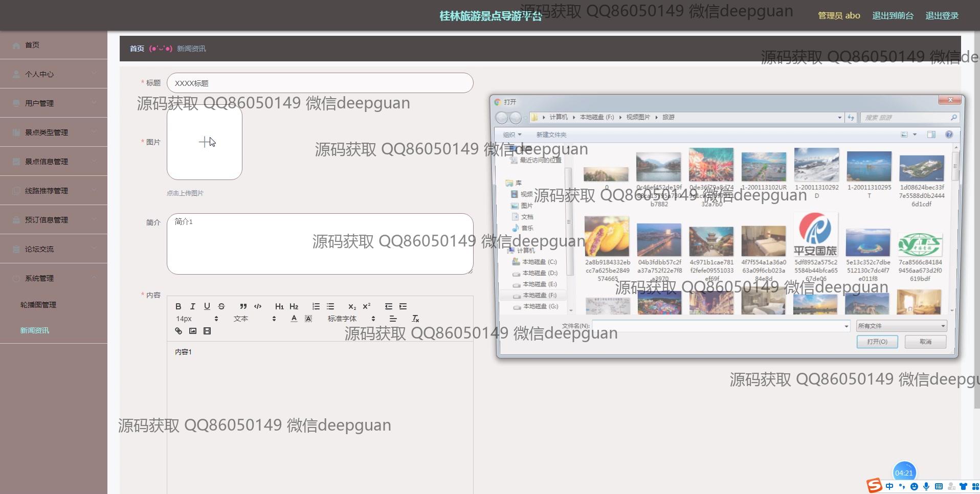The width and height of the screenshot is (980, 494).
Task: Click the help icon in the Open dialog
Action: [949, 134]
